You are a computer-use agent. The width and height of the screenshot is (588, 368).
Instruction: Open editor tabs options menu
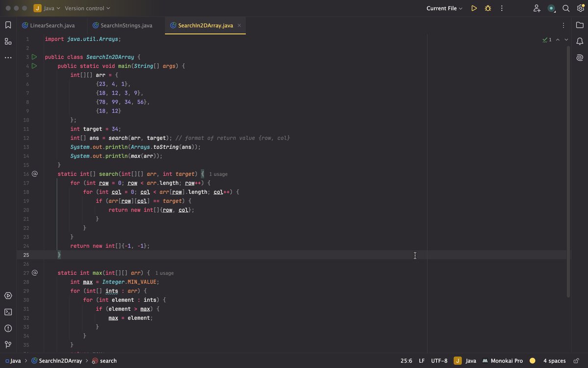coord(563,25)
